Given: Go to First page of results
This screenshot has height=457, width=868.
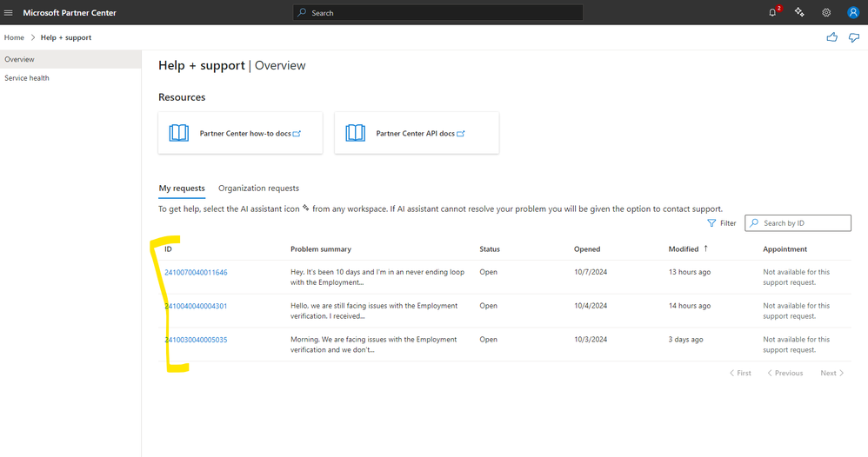Looking at the screenshot, I should point(740,373).
